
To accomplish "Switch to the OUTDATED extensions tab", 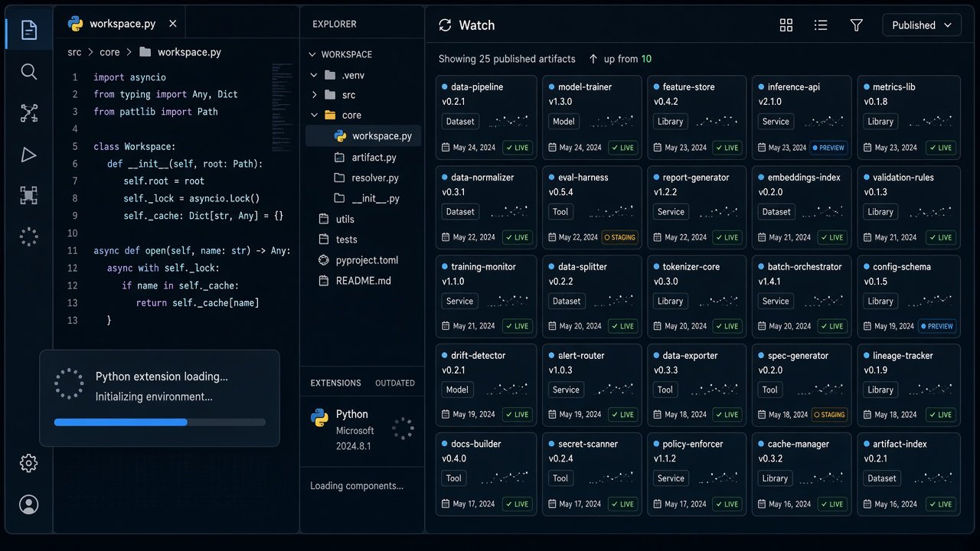I will coord(395,383).
